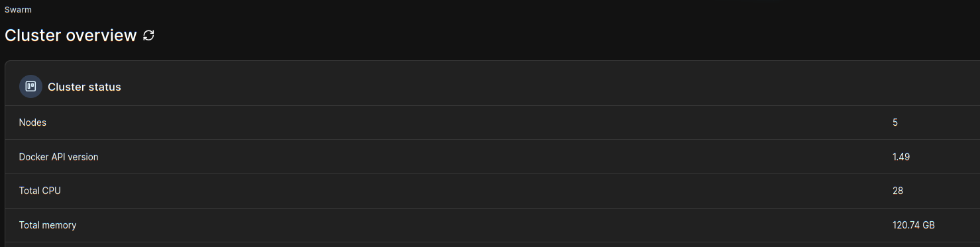Click the word 'status' in panel title
The height and width of the screenshot is (247, 980).
105,87
